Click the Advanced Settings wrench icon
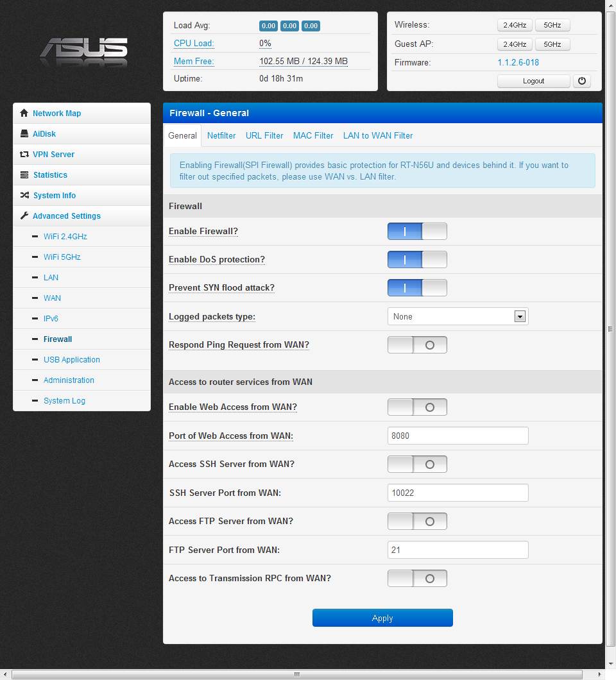This screenshot has height=680, width=616. 24,216
